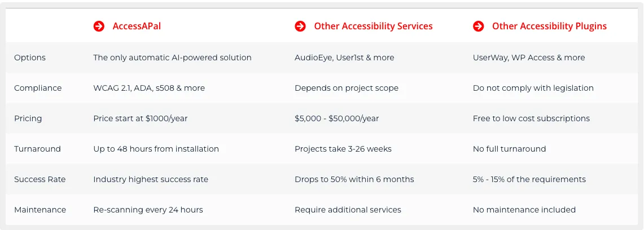Viewport: 644px width, 230px height.
Task: Click the red arrow icon beside AccessAPal
Action: click(99, 26)
